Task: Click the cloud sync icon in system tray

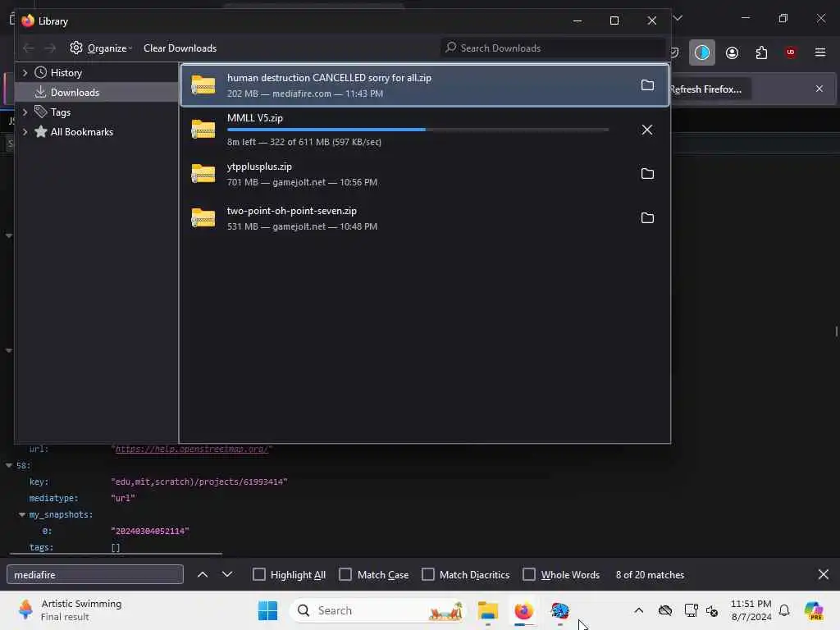Action: point(664,610)
